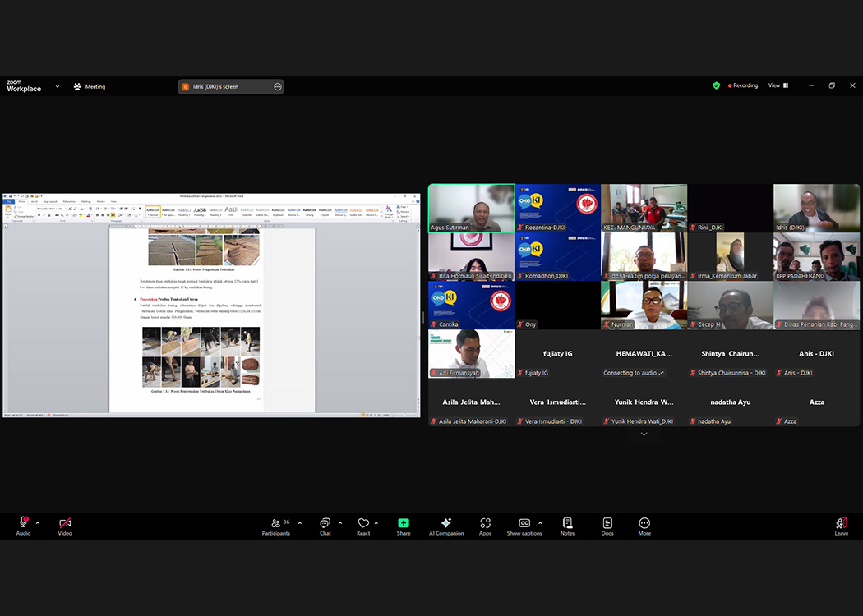Select Nurman's video tile

(644, 305)
